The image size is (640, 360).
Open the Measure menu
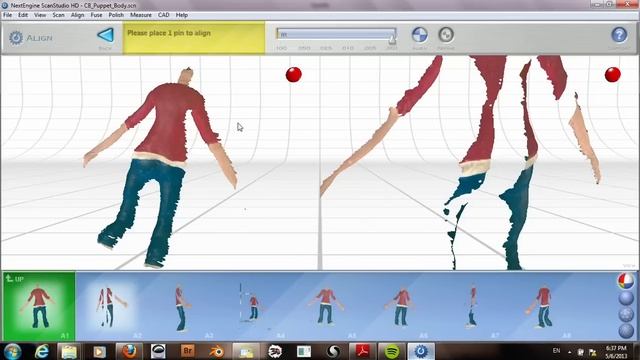click(x=141, y=15)
